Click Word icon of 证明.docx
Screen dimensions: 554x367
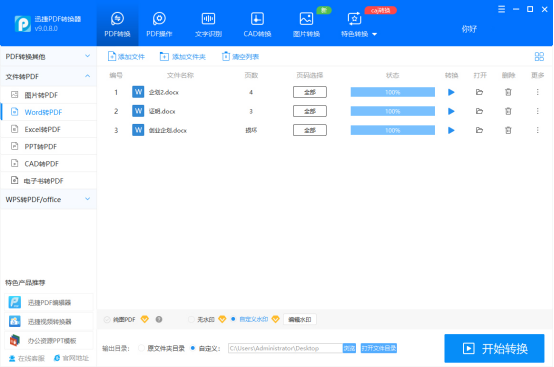(138, 111)
